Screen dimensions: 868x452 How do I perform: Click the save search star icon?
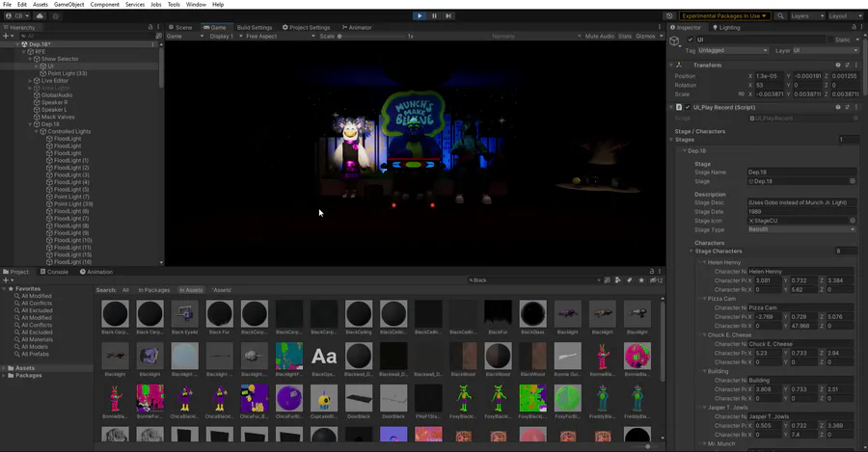tap(641, 280)
